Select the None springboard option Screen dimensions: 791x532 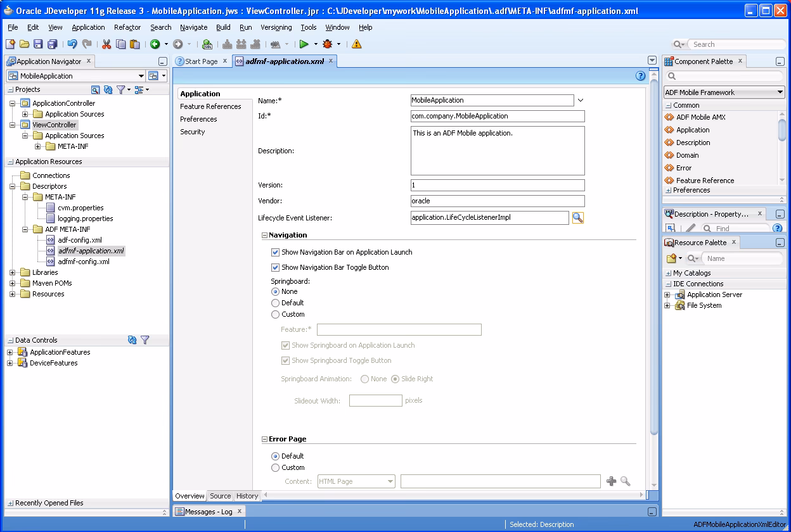coord(276,291)
